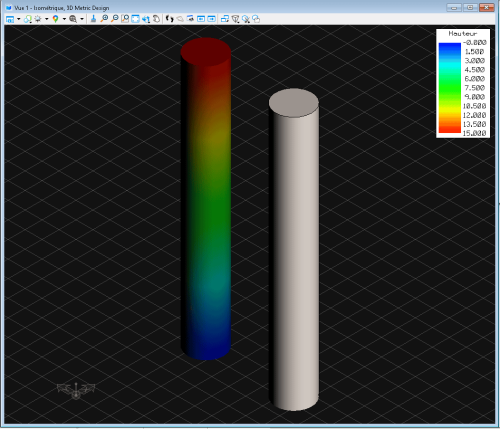Click the Zoom Out magnifier

click(114, 19)
